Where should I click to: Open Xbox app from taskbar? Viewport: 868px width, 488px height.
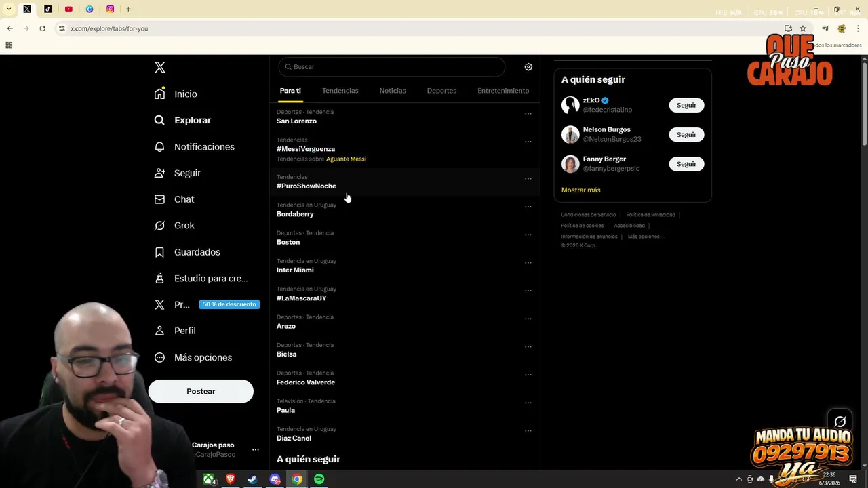click(x=209, y=479)
